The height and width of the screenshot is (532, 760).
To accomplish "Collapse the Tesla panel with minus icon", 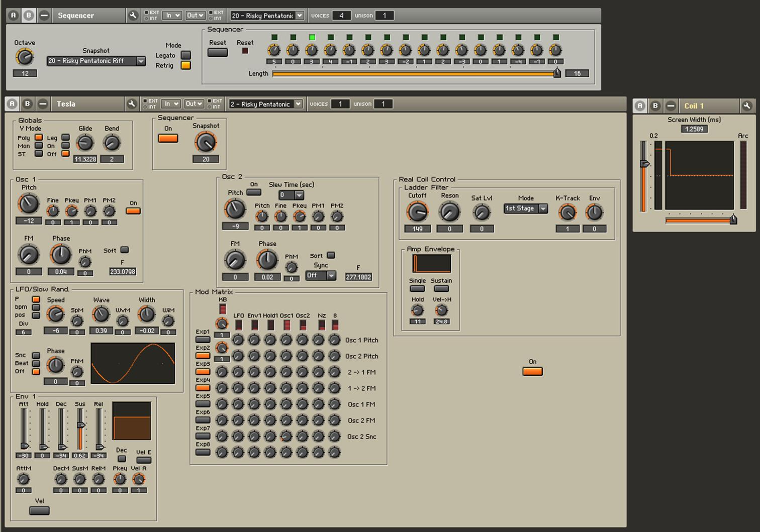I will click(43, 104).
